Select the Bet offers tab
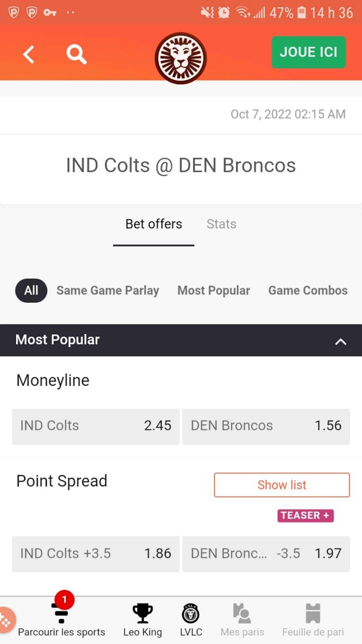This screenshot has width=362, height=644. [x=153, y=224]
